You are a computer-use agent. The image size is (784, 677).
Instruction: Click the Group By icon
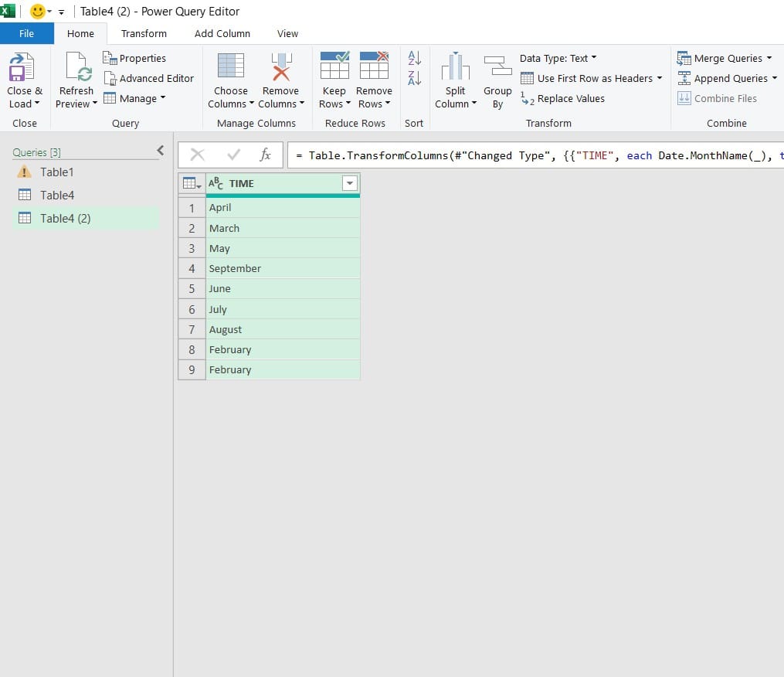pyautogui.click(x=497, y=68)
